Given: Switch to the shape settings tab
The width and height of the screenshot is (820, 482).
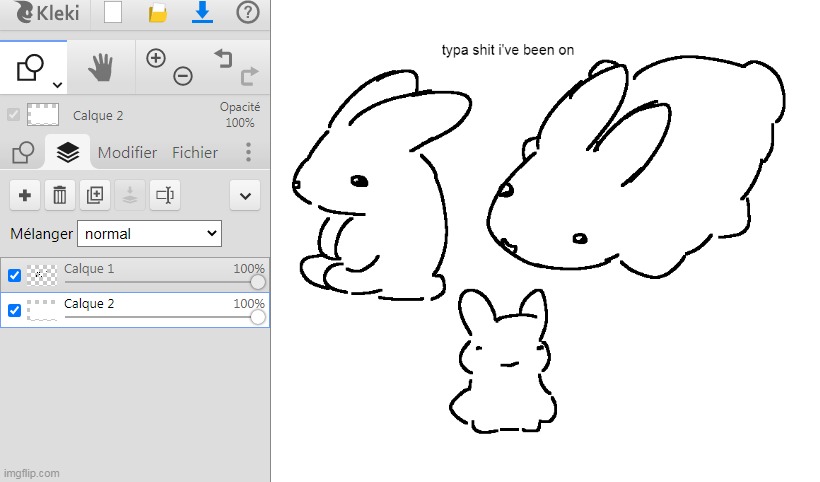Looking at the screenshot, I should (23, 153).
